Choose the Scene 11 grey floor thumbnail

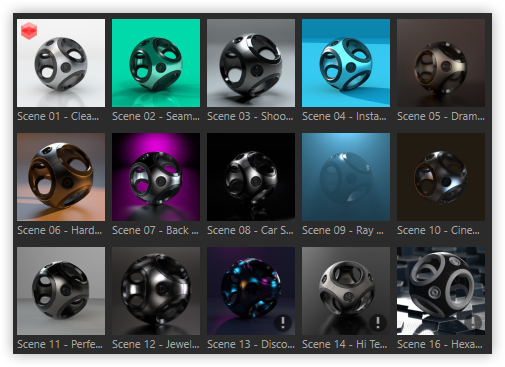pos(61,291)
